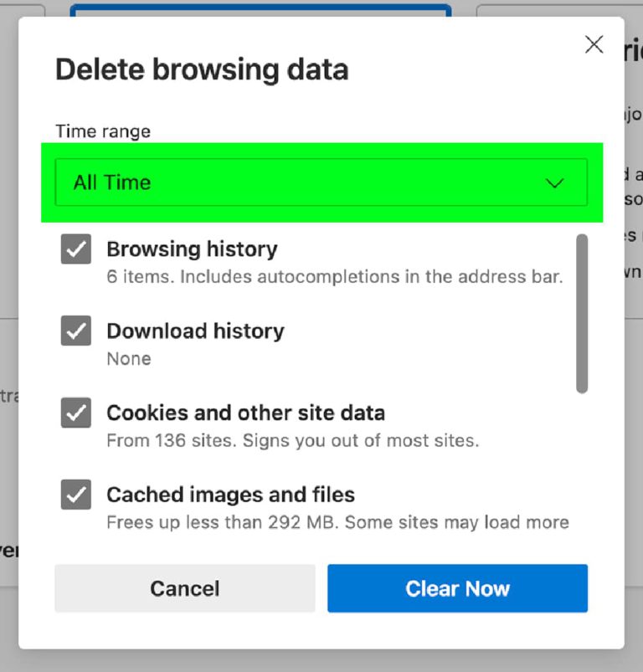
Task: Click the "Frees up less than 292 MB" text
Action: pos(337,522)
